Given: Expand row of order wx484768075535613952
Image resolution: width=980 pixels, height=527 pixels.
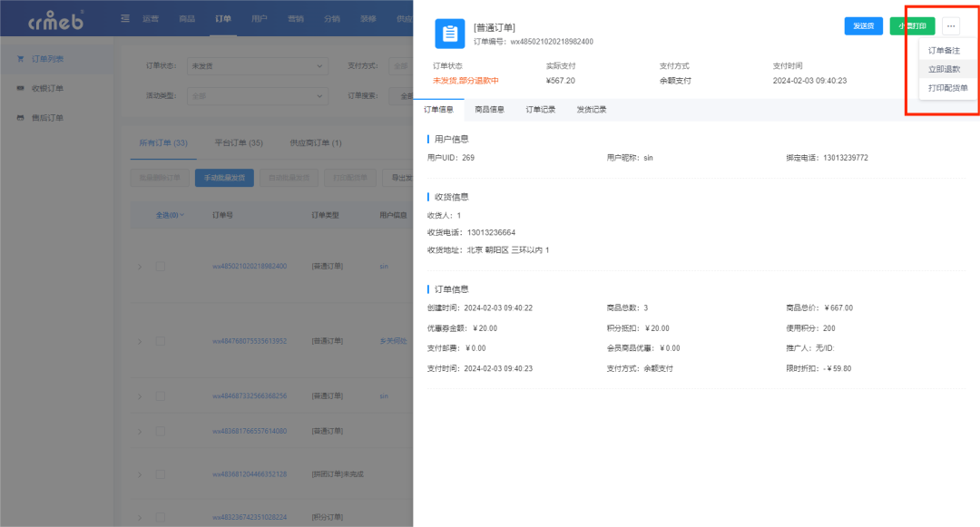Looking at the screenshot, I should click(140, 342).
